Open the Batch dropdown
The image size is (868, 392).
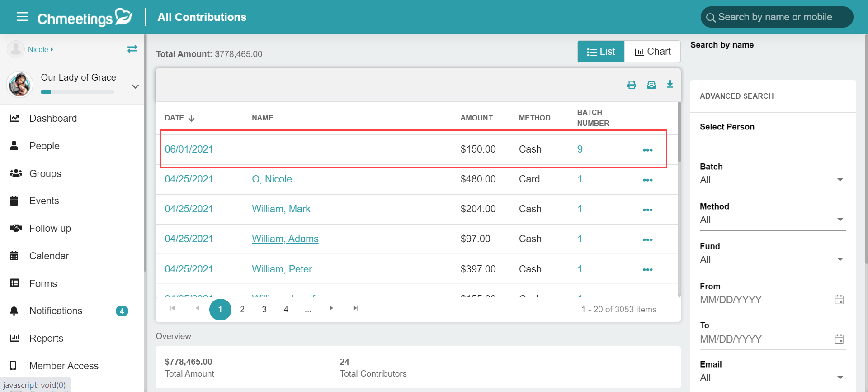click(x=773, y=180)
